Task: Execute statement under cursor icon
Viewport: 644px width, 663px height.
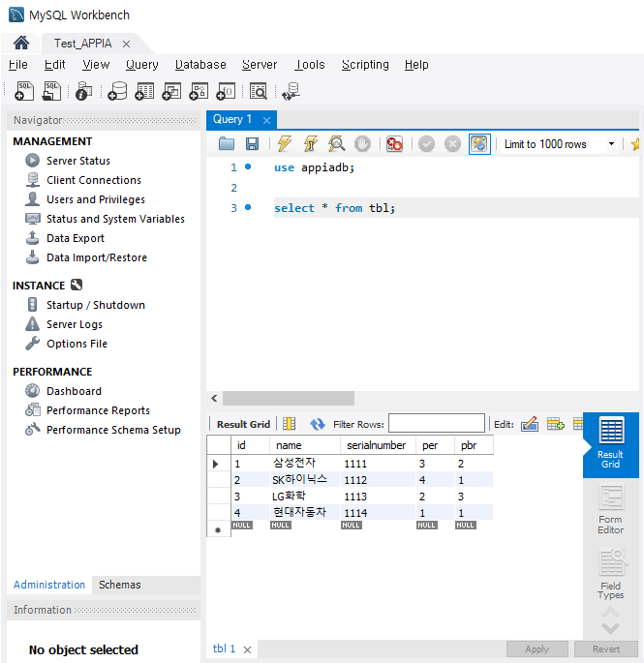Action: pyautogui.click(x=311, y=144)
